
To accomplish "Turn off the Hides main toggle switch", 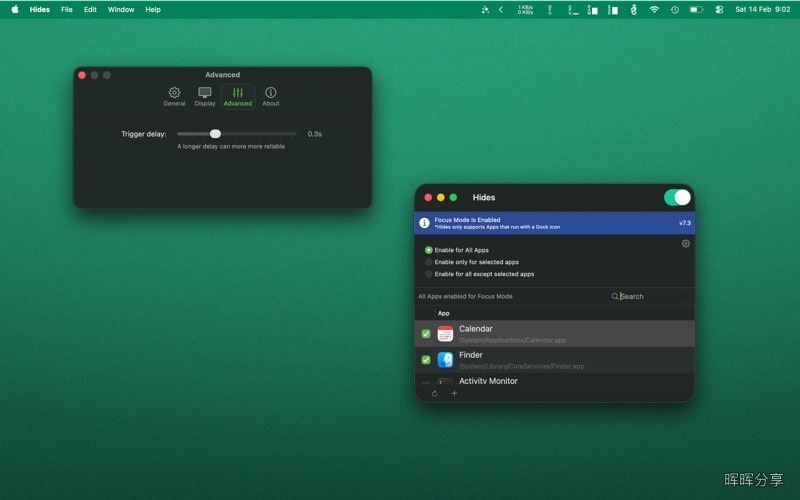I will point(677,197).
